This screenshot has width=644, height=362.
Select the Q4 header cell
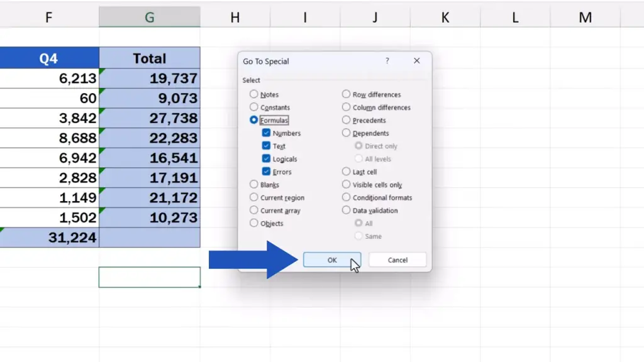[49, 58]
